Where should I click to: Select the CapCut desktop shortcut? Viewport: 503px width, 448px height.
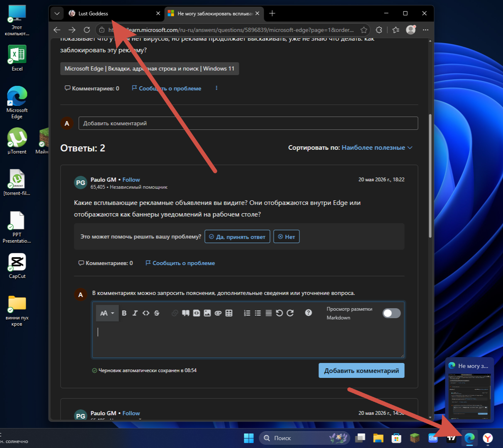click(17, 266)
